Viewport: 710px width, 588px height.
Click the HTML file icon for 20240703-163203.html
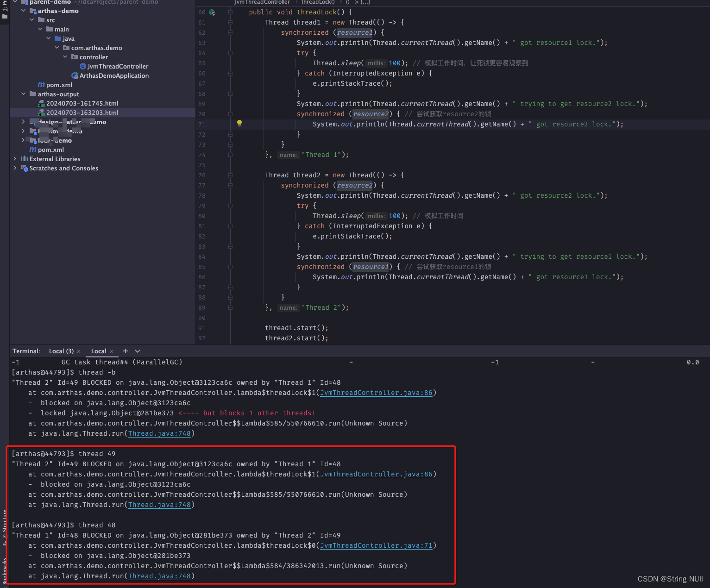[41, 113]
